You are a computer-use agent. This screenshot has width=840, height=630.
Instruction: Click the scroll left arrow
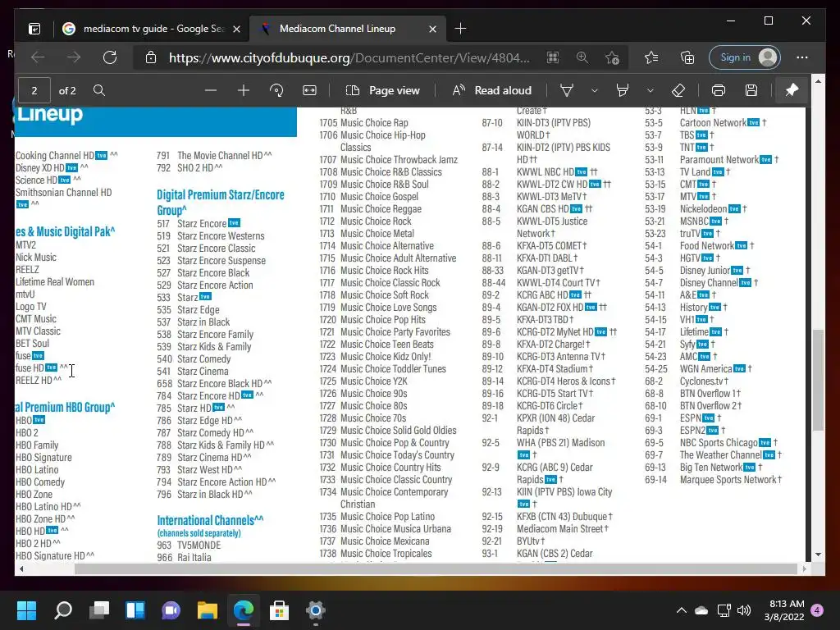point(21,569)
